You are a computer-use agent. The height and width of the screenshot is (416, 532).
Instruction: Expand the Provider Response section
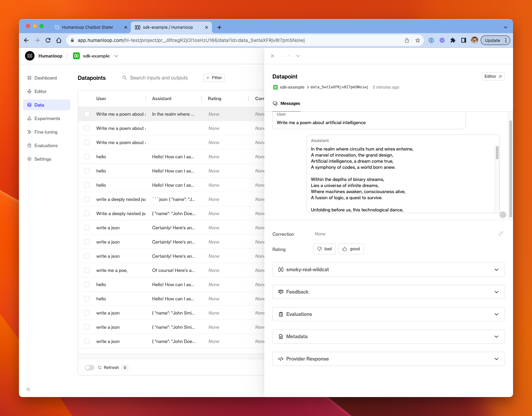389,359
